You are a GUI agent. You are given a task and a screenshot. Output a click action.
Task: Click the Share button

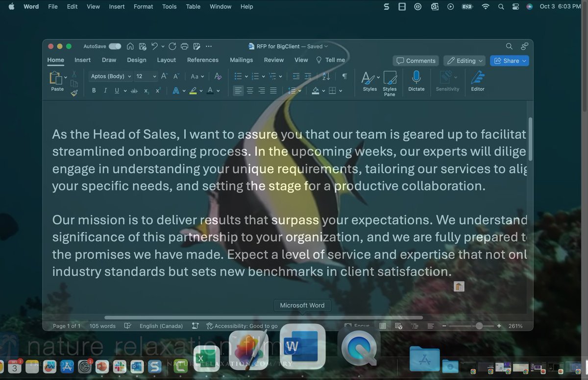(x=509, y=61)
